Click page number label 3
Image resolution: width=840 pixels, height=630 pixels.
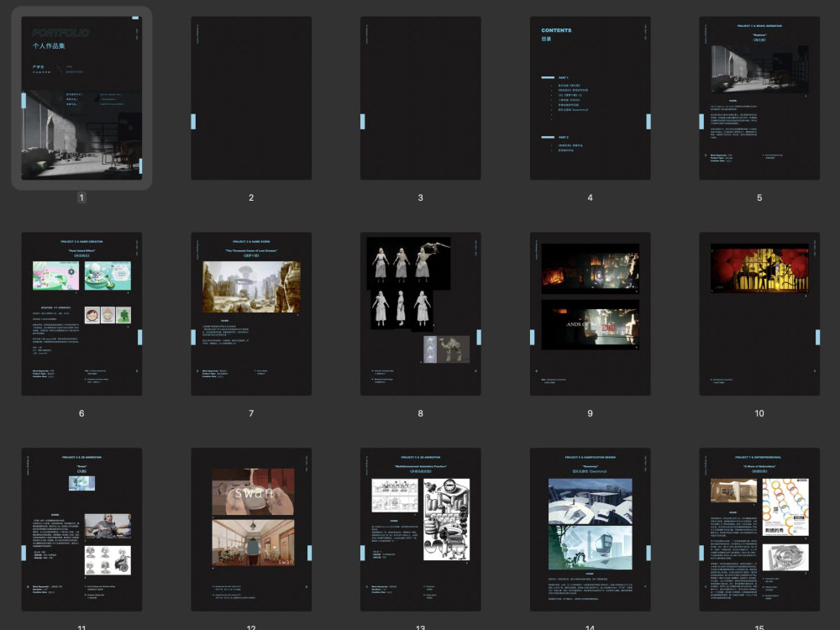pos(421,197)
